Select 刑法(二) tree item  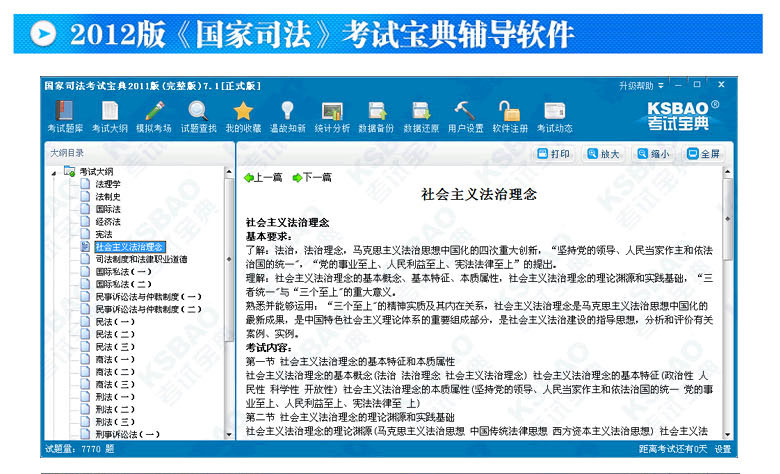(115, 409)
